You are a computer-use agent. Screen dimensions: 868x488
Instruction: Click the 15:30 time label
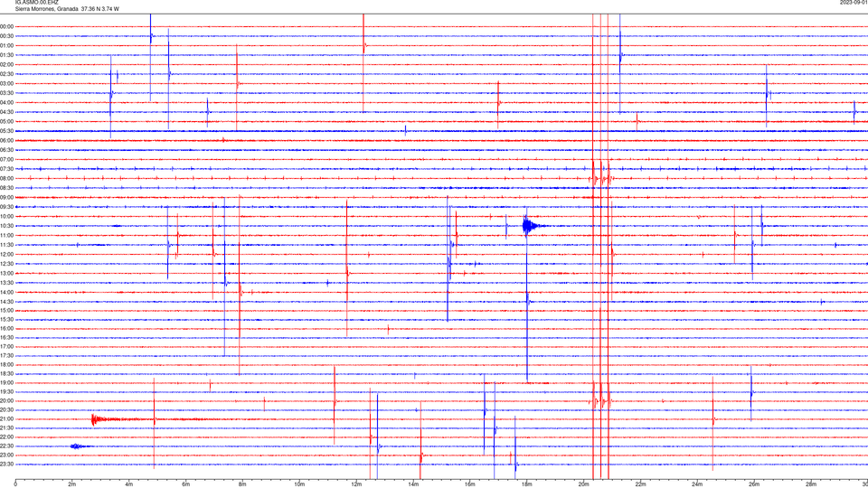coord(7,319)
